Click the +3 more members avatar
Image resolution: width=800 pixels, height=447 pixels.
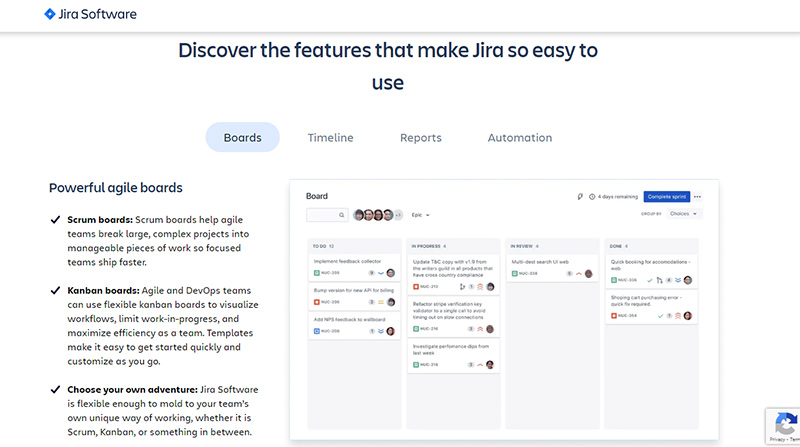pyautogui.click(x=398, y=215)
